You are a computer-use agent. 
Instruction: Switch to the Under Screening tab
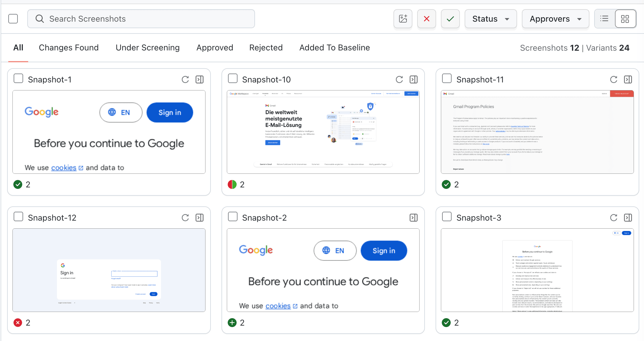(147, 47)
